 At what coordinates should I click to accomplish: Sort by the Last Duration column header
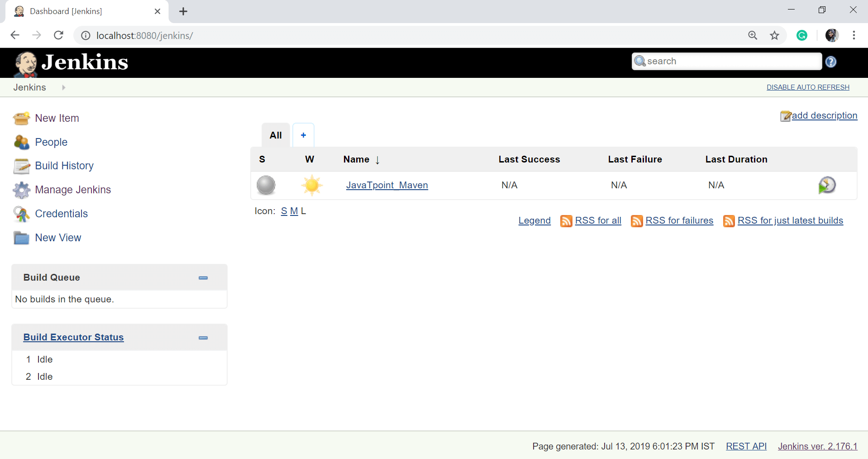(736, 159)
